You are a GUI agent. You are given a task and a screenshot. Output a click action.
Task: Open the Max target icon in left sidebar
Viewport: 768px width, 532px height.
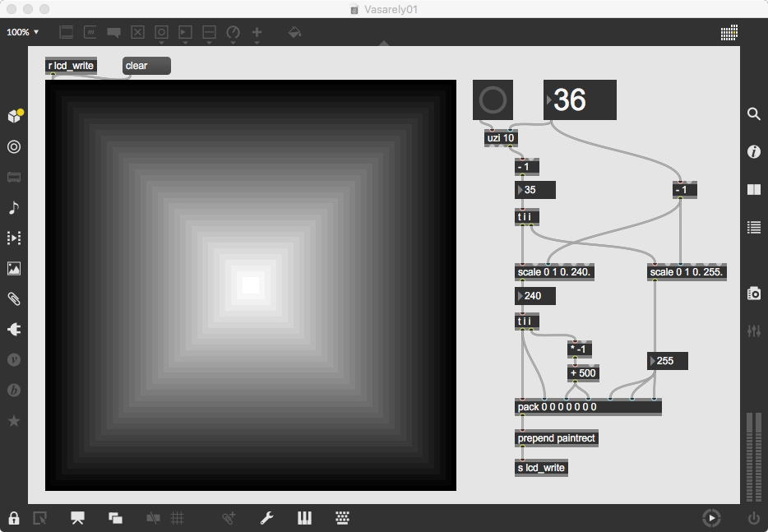pyautogui.click(x=14, y=146)
